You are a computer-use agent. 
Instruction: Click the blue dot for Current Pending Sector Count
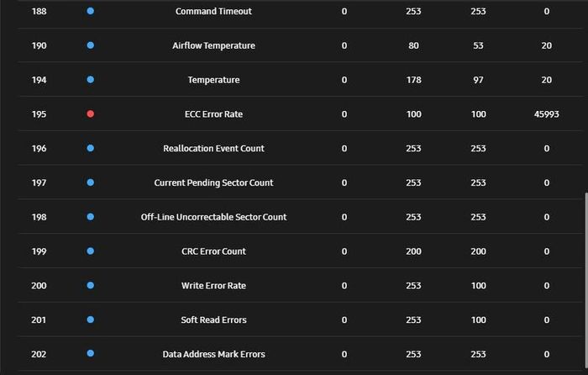coord(91,182)
